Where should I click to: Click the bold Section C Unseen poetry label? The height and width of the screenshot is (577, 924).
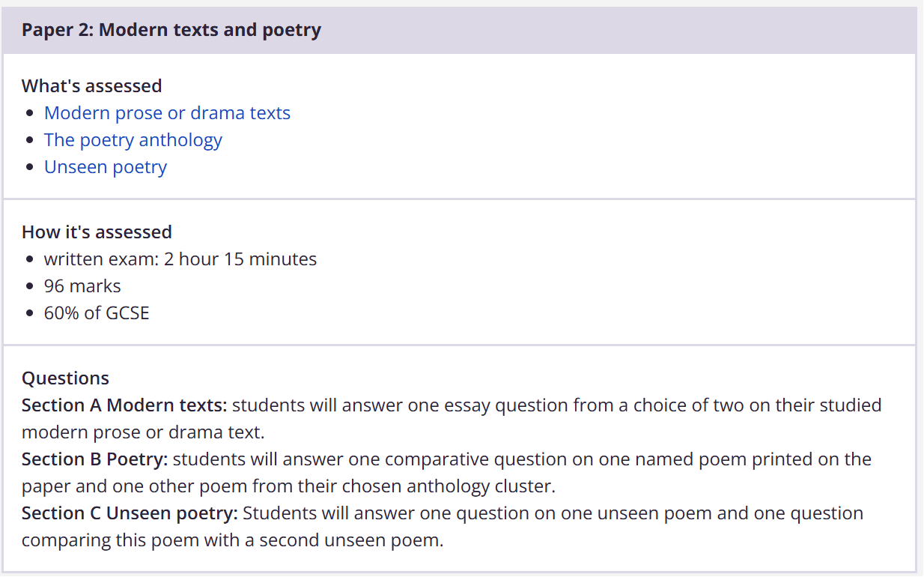tap(130, 513)
